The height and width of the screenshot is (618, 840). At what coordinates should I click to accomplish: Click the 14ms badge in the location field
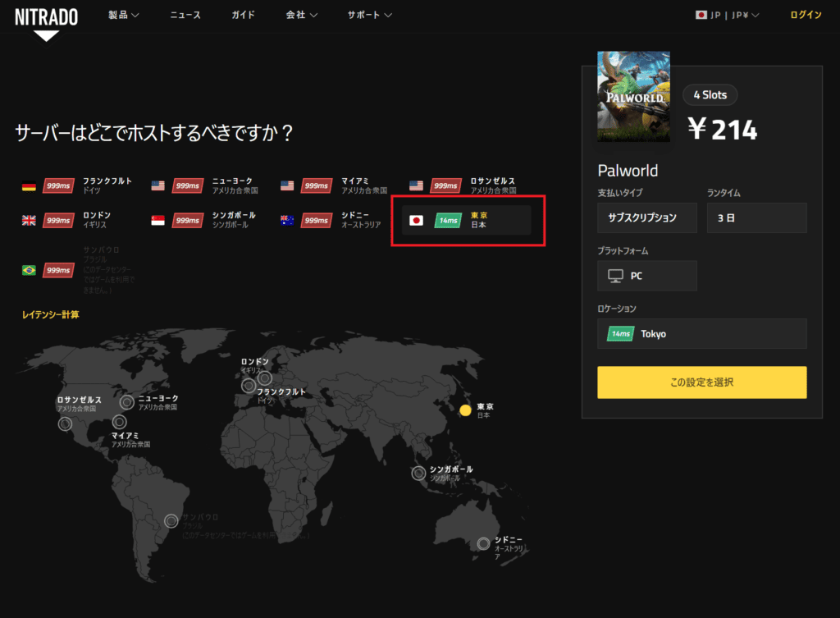[621, 334]
